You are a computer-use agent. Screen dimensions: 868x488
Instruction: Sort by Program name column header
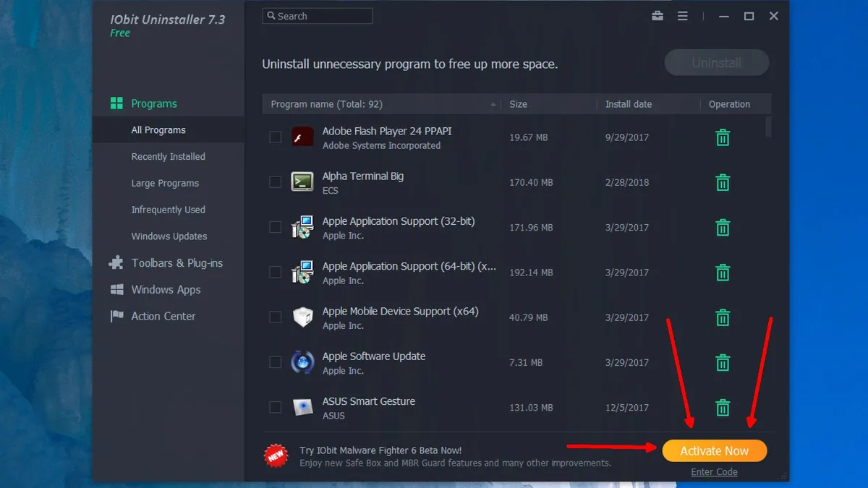(381, 104)
